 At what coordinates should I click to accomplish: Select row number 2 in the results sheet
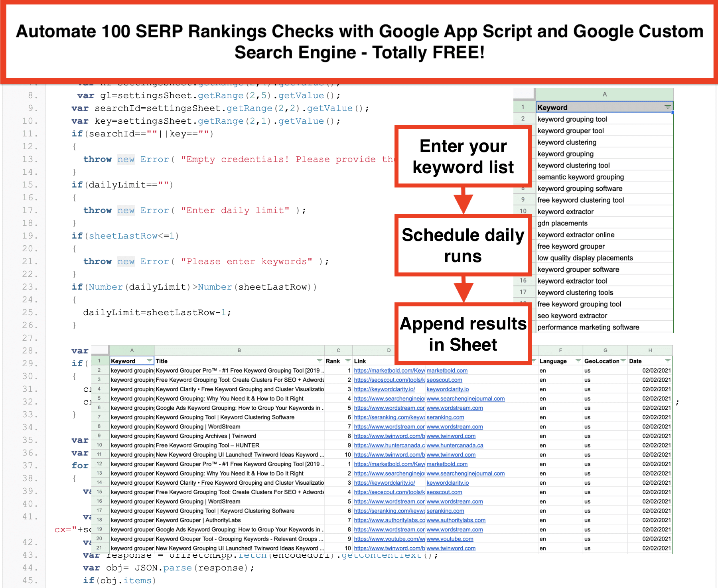100,370
